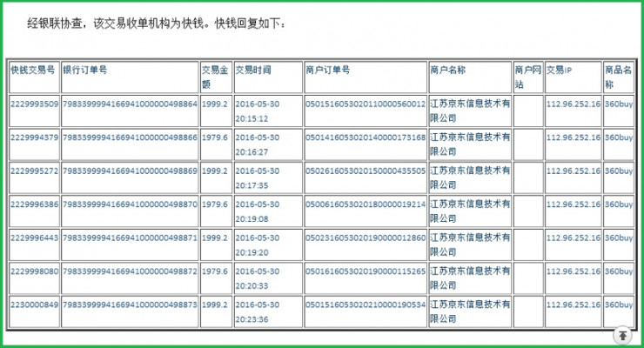Click amount 1999.2 in the 20:19:20 row
This screenshot has width=644, height=348.
214,238
